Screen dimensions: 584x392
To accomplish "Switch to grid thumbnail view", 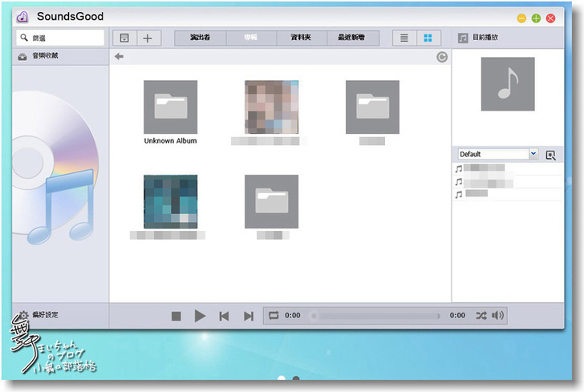I will (428, 38).
